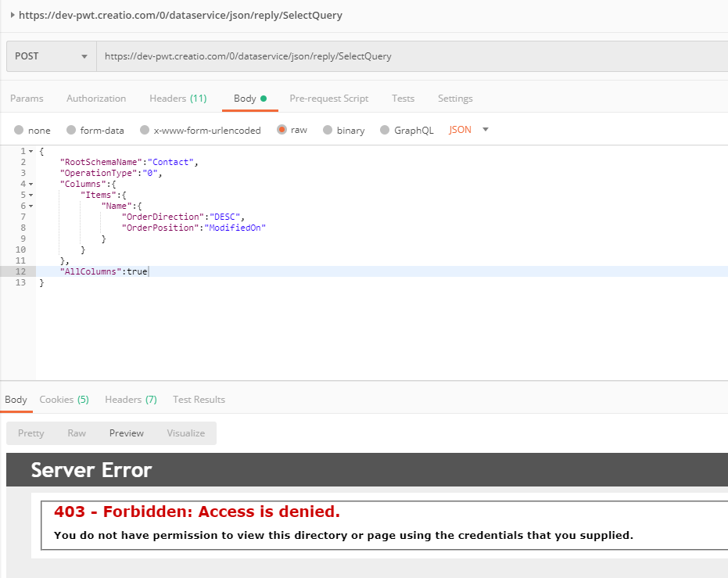The image size is (728, 578).
Task: Collapse the Columns fold on line 4
Action: (x=30, y=185)
